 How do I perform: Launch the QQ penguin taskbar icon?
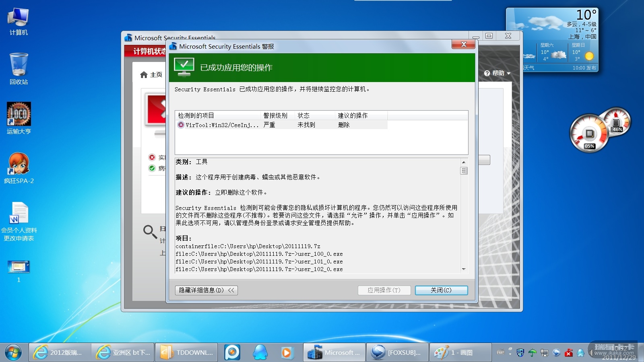[260, 353]
